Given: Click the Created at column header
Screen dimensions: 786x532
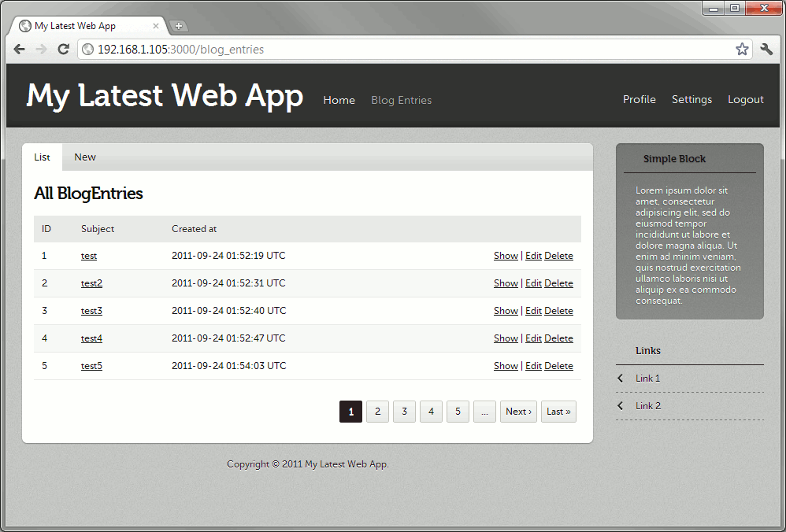Looking at the screenshot, I should (x=194, y=229).
